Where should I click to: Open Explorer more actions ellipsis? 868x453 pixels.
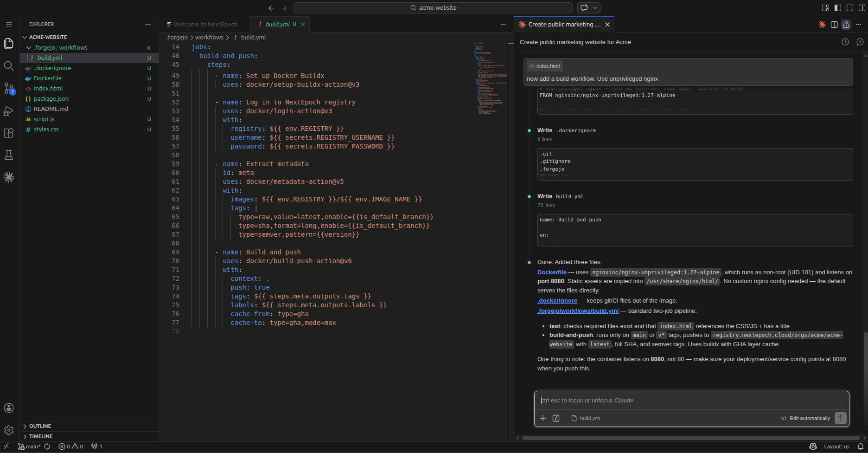148,24
